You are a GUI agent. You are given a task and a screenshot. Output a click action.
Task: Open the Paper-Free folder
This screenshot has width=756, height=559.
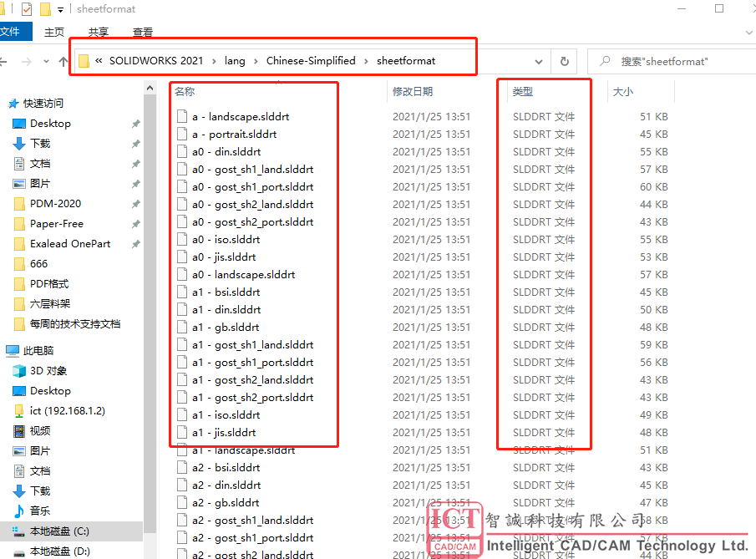(57, 224)
